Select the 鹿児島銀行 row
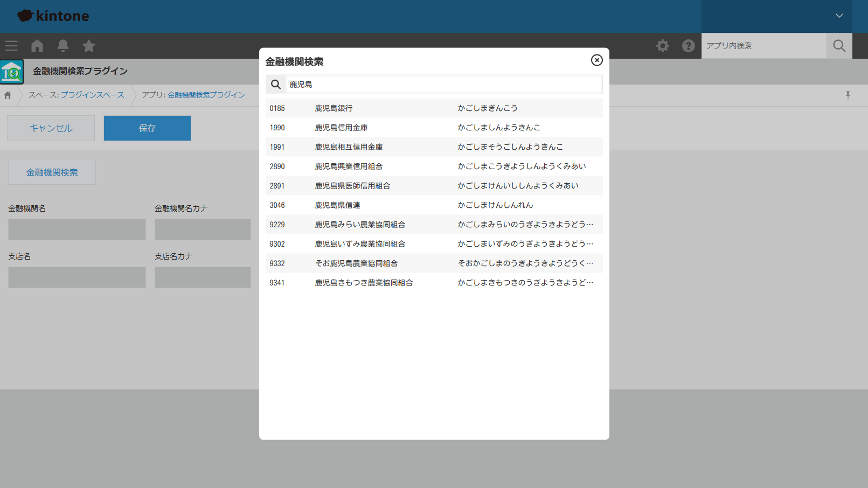 coord(434,108)
